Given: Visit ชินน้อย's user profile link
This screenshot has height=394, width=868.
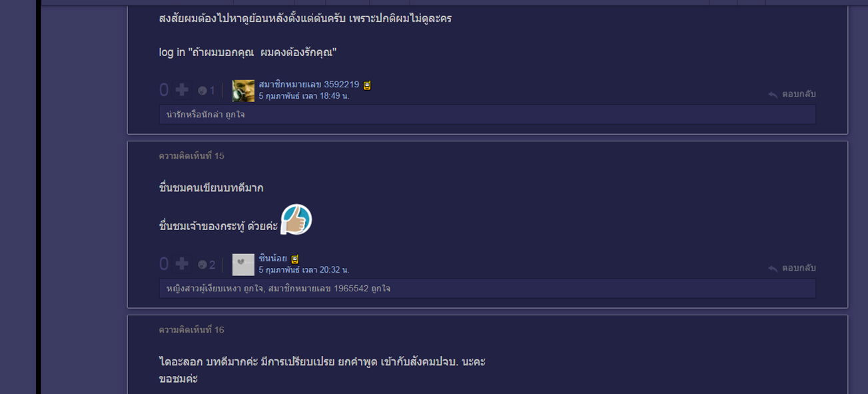Looking at the screenshot, I should pos(273,259).
